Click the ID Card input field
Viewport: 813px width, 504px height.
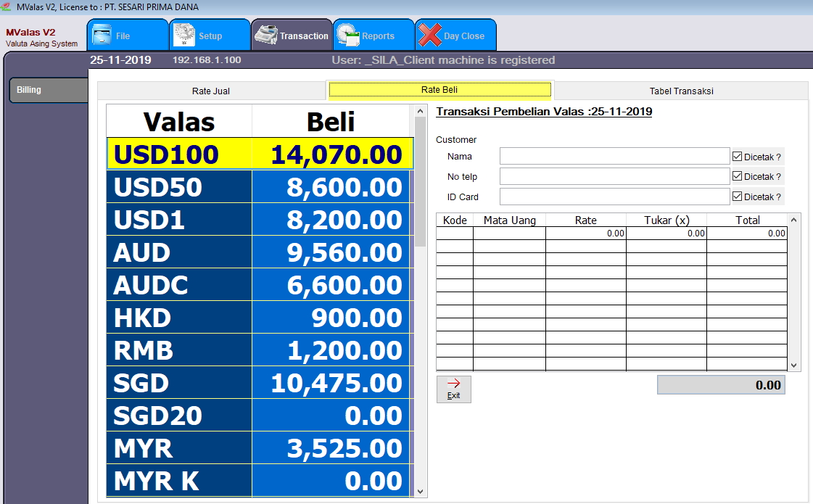click(x=614, y=197)
